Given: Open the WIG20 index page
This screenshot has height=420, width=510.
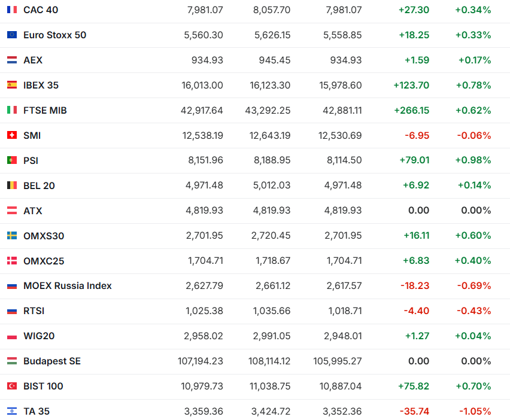Looking at the screenshot, I should pyautogui.click(x=39, y=336).
